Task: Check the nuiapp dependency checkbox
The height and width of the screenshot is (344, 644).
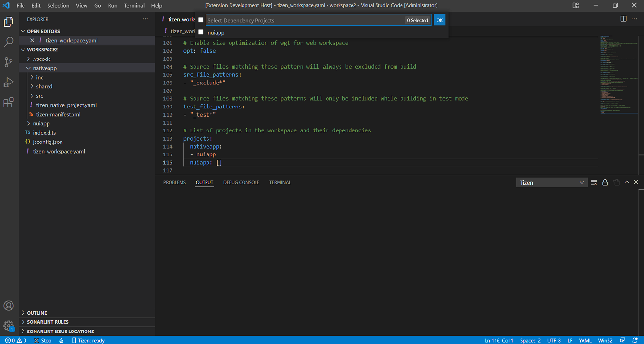Action: [x=201, y=32]
